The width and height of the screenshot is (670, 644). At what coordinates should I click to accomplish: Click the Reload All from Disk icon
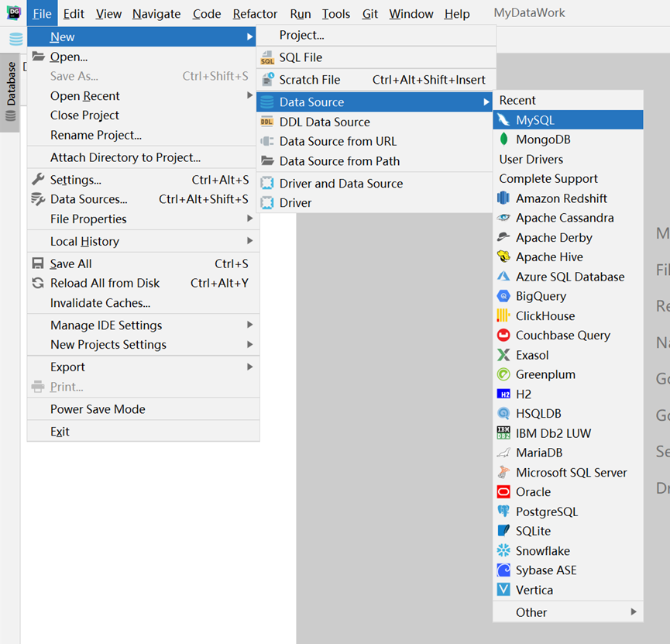[38, 283]
